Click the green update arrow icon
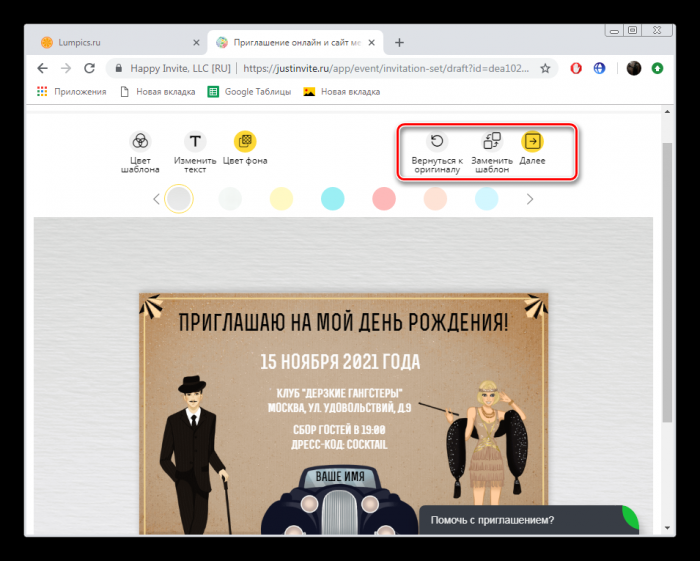 (x=657, y=68)
